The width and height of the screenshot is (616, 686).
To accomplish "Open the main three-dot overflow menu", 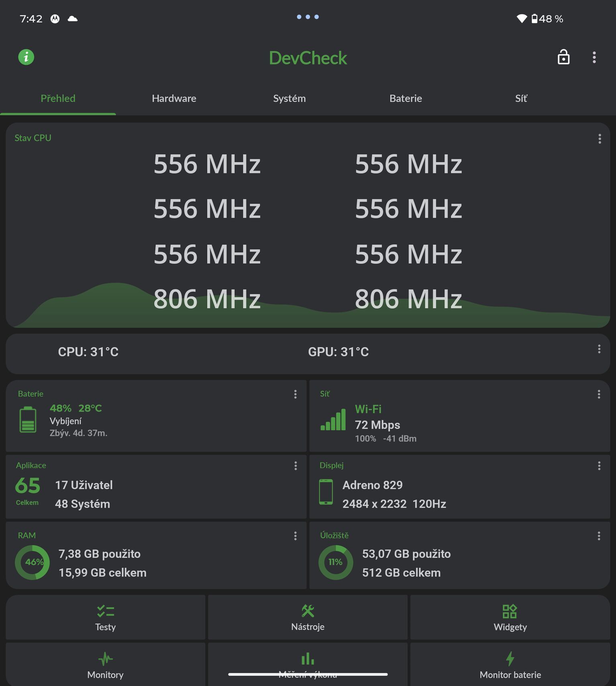I will (x=594, y=57).
